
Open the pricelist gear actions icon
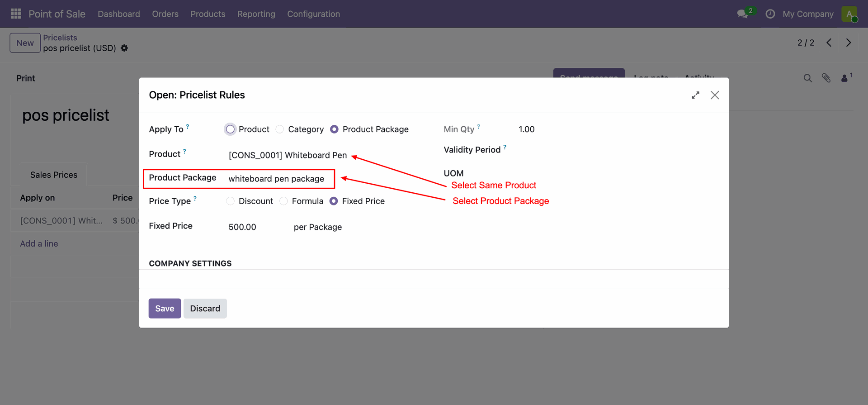point(124,48)
